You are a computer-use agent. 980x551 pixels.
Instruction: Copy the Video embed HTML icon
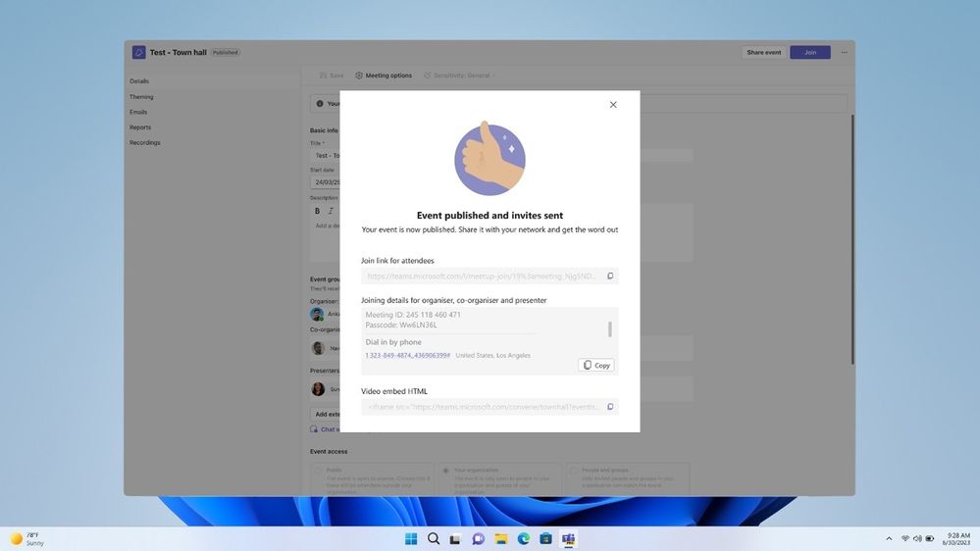(610, 407)
